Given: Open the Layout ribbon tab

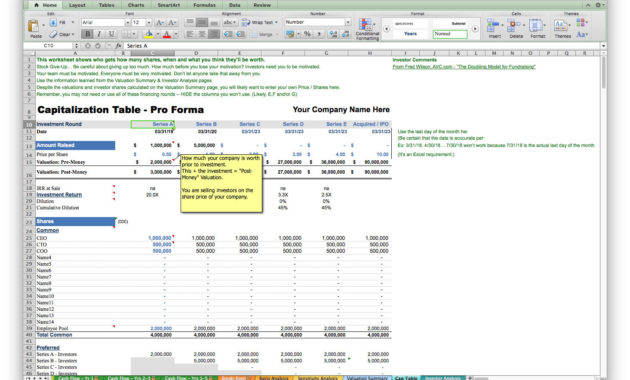Looking at the screenshot, I should pyautogui.click(x=77, y=5).
